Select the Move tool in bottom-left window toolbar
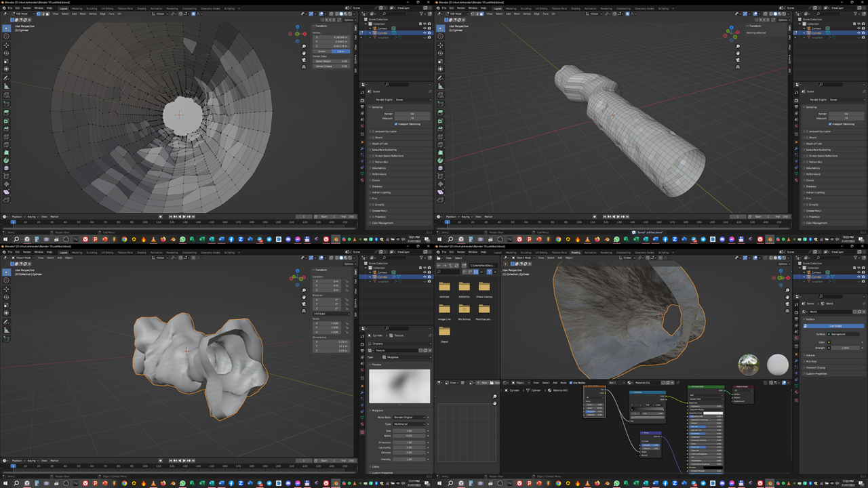868x488 pixels. tap(6, 289)
